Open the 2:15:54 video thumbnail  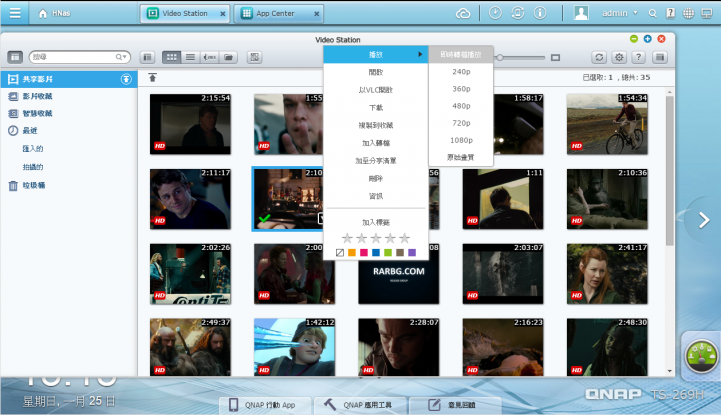190,124
